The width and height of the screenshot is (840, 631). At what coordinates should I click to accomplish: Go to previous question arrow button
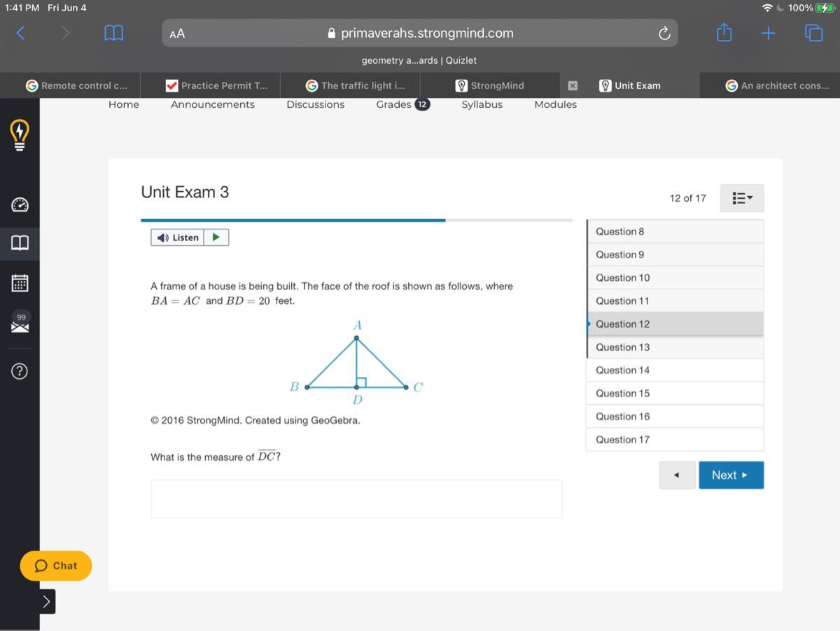pos(677,475)
